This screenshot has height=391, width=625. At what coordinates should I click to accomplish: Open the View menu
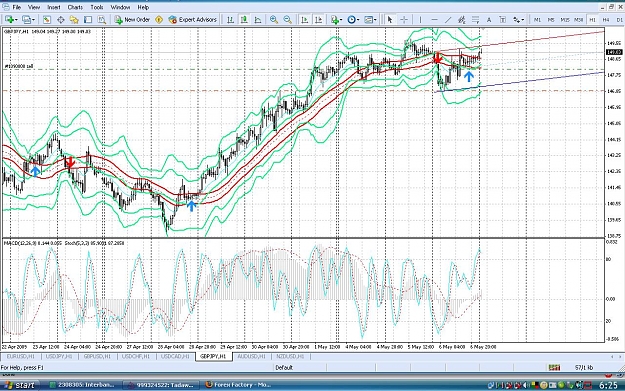click(34, 7)
